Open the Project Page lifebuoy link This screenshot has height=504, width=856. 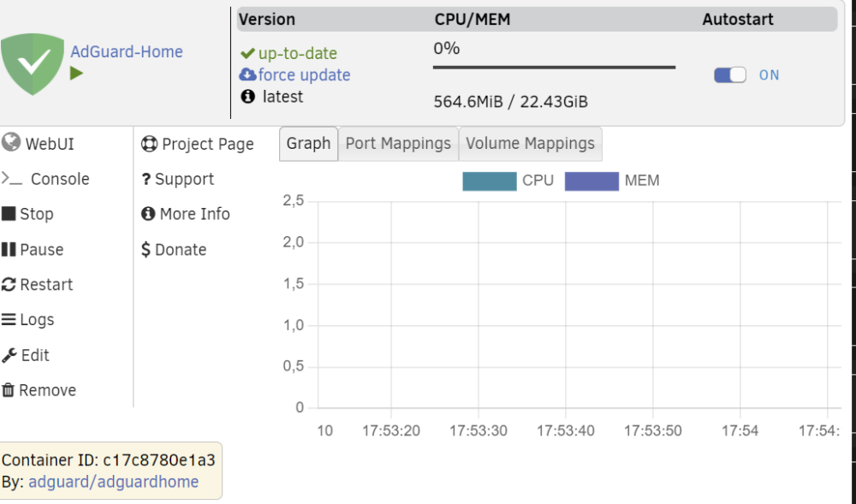(x=149, y=144)
